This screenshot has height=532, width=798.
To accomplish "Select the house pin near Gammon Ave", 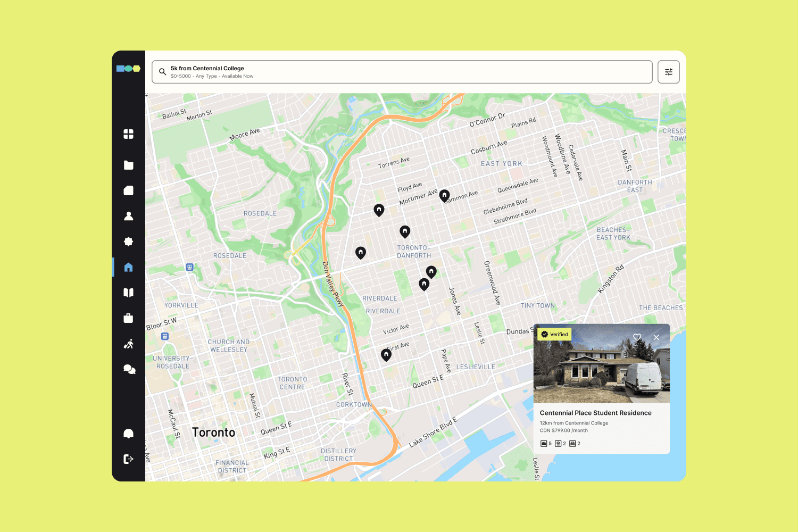I will tap(444, 196).
